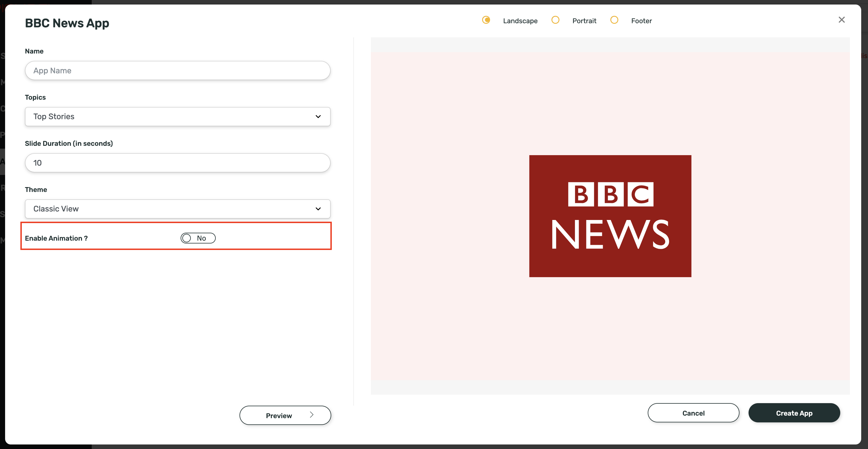
Task: Click the Topics label
Action: pos(35,97)
